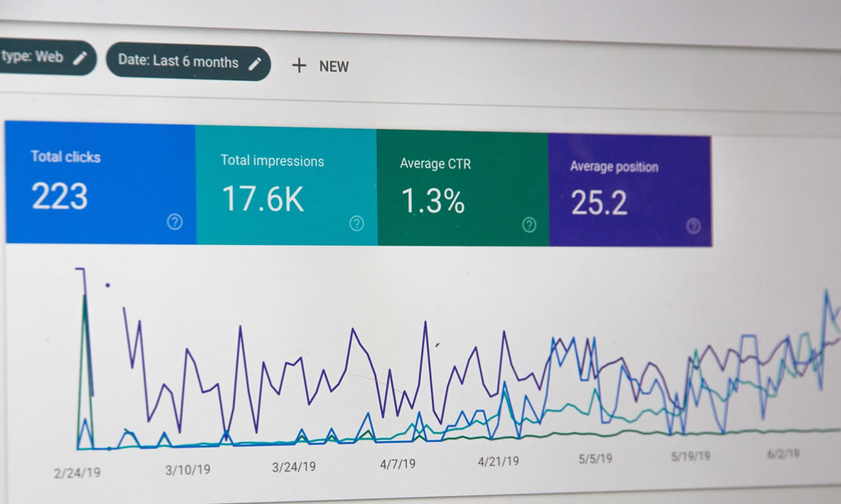Click the pencil icon on type: Web chip
Image resolution: width=841 pixels, height=504 pixels.
[x=79, y=58]
